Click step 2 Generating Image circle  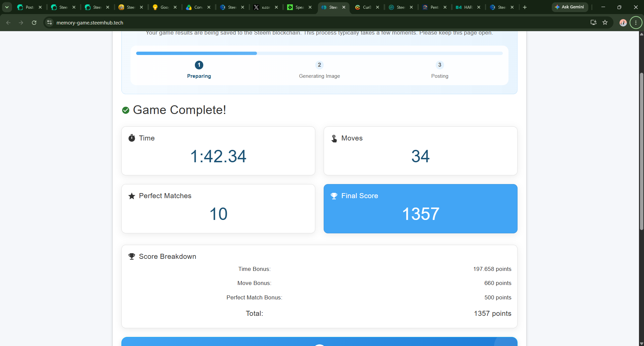(x=319, y=65)
